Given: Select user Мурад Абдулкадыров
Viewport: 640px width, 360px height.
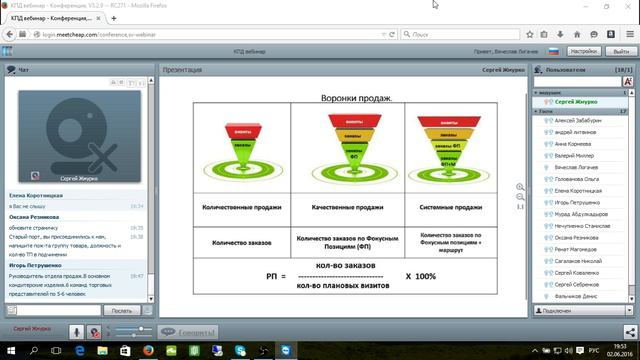Looking at the screenshot, I should 580,214.
